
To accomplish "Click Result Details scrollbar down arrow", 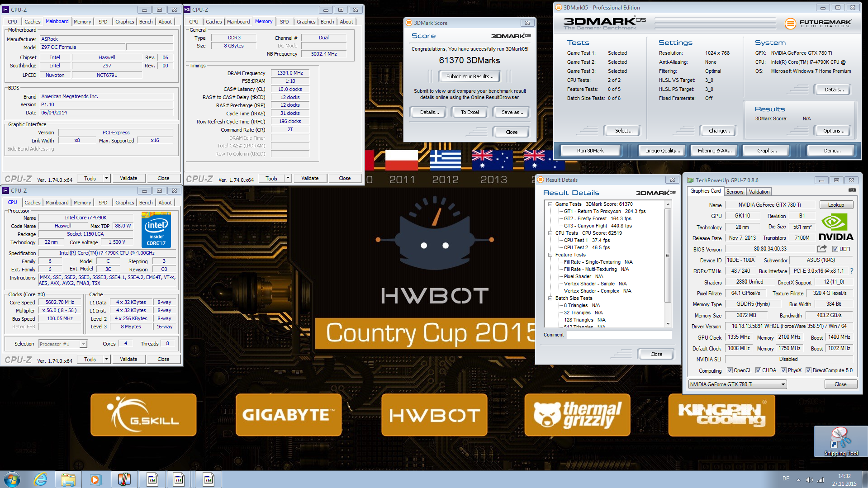I will (668, 324).
